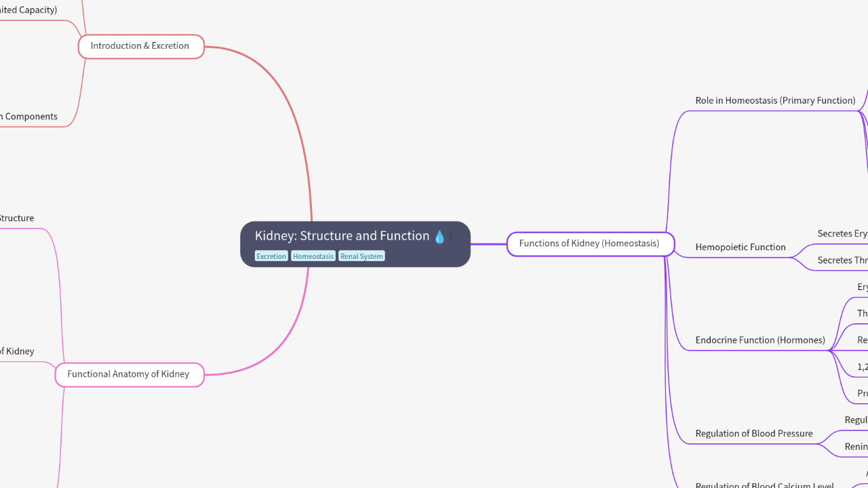Click the medical staff symbol beside the droplet

pos(450,237)
